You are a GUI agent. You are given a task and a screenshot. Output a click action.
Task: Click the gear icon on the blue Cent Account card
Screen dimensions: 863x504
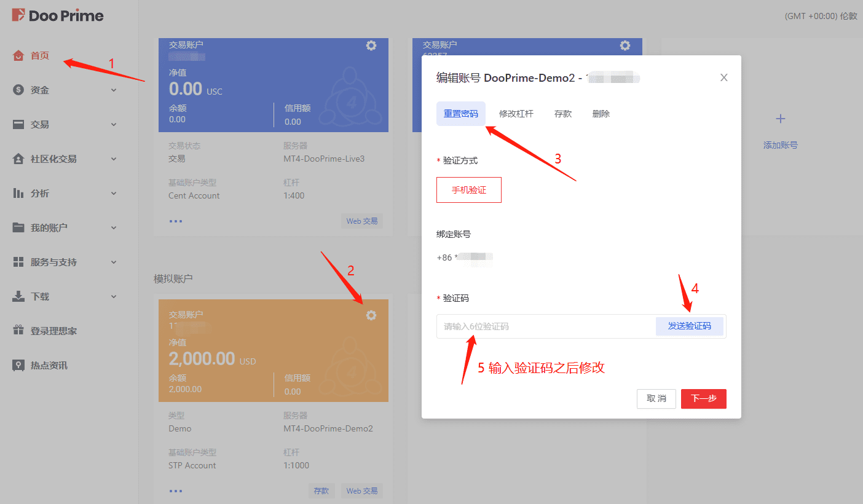371,45
